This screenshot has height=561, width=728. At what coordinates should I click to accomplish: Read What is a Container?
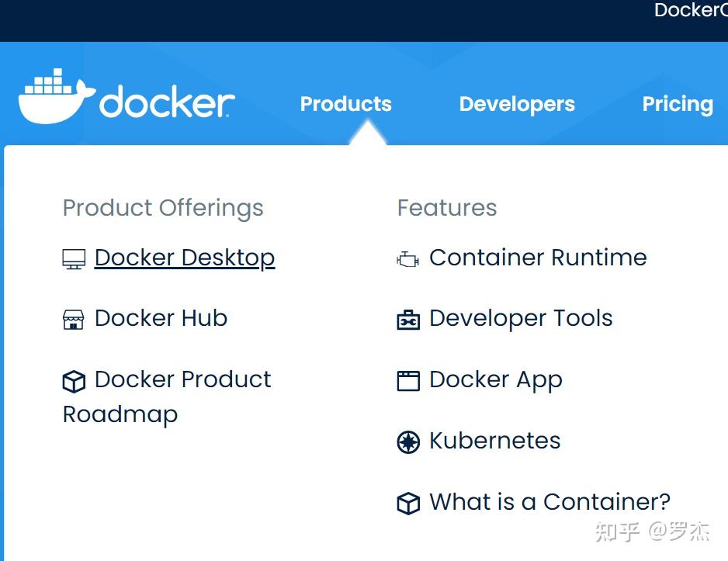[x=549, y=502]
